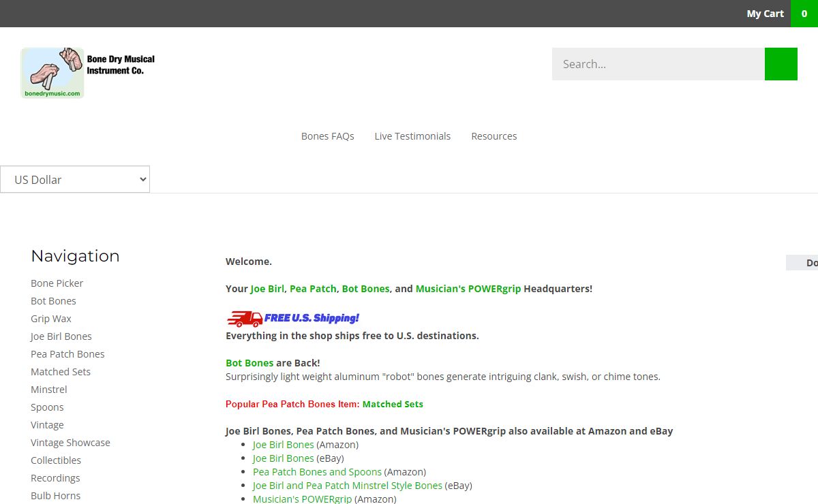The height and width of the screenshot is (504, 818).
Task: Click the Welcome. heading text
Action: coord(249,262)
